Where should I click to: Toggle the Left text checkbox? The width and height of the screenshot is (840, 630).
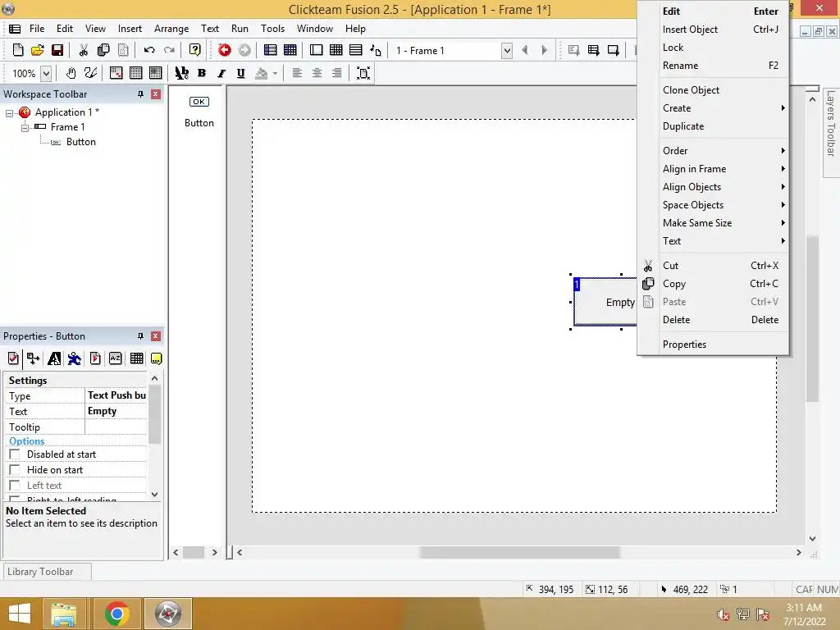(x=15, y=486)
